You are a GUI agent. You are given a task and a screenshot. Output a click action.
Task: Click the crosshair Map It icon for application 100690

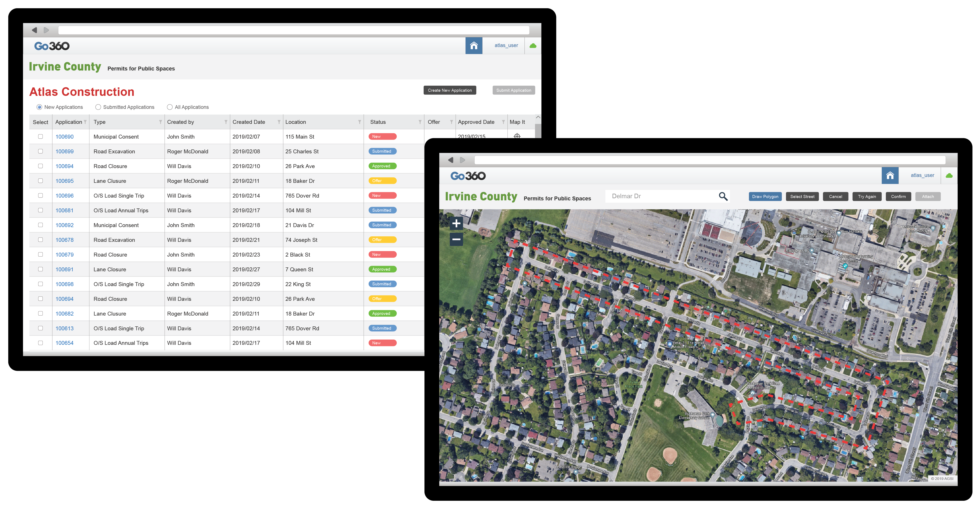click(x=517, y=136)
